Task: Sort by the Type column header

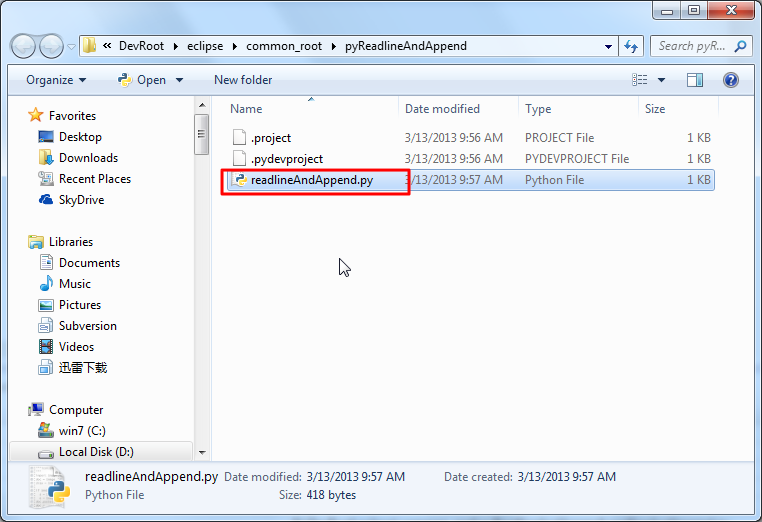Action: pyautogui.click(x=578, y=108)
